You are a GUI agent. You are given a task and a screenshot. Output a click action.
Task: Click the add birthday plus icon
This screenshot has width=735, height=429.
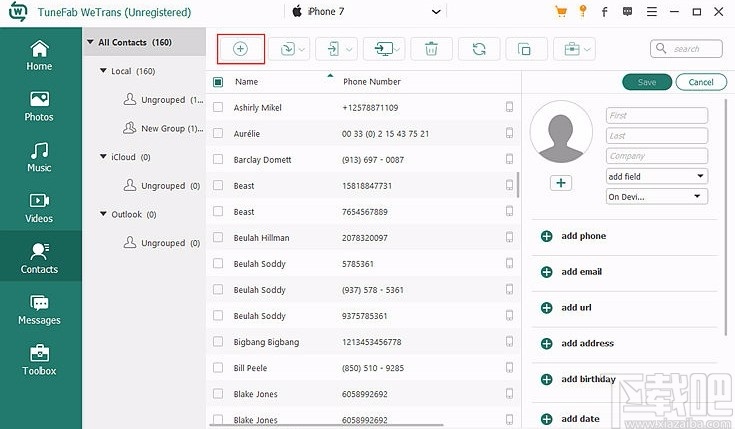coord(547,379)
